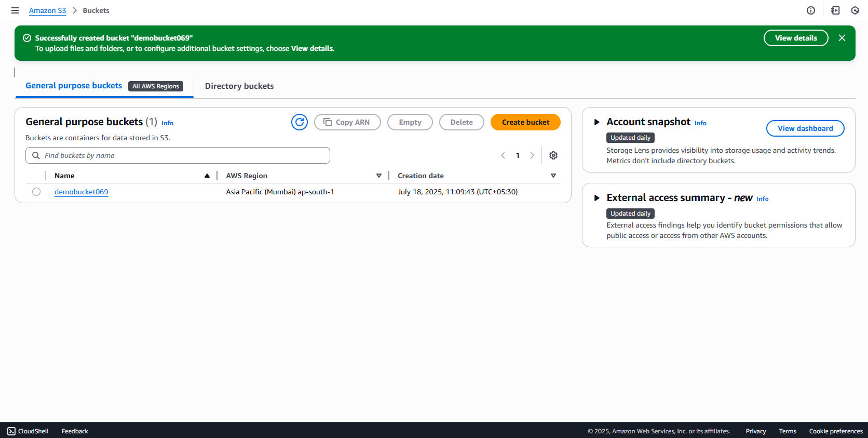Click the Amazon S3 breadcrumb link
868x438 pixels.
tap(48, 10)
